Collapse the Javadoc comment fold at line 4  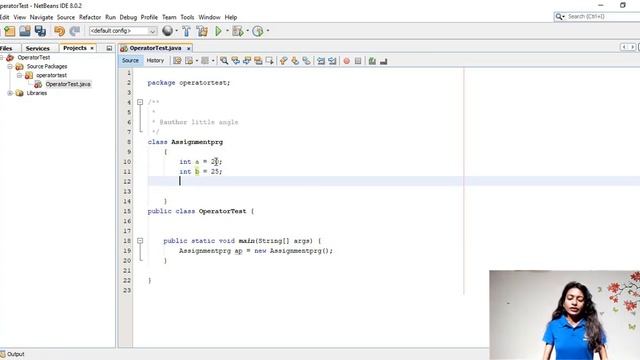140,102
